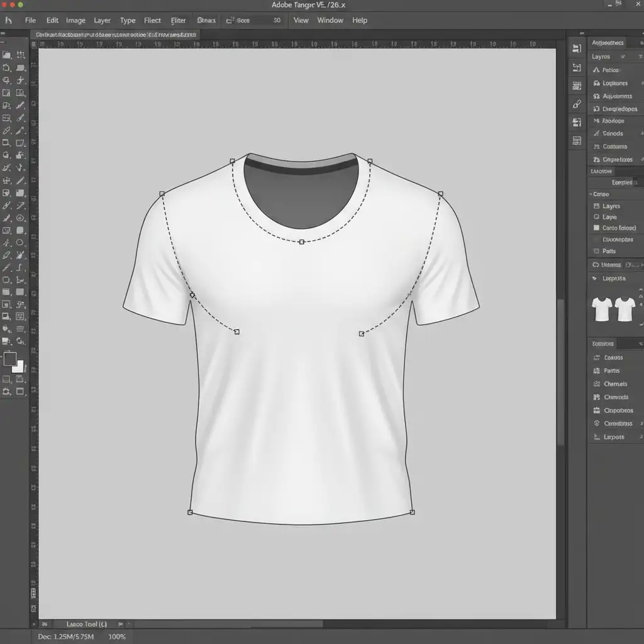Toggle the icon beside Layres row under Cone

(x=596, y=206)
